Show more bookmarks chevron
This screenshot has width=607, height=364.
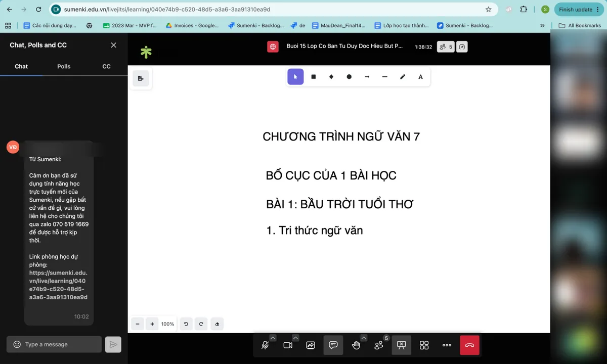tap(542, 25)
